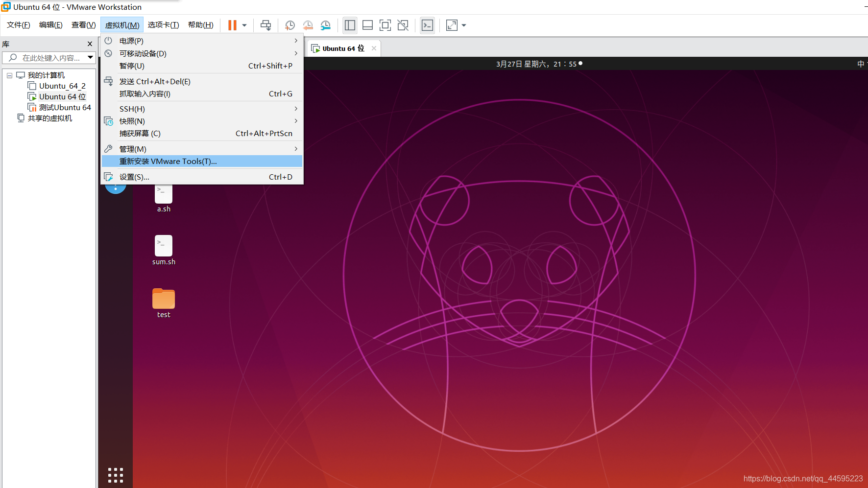Collapse the 我的计算机 tree node

[9, 75]
